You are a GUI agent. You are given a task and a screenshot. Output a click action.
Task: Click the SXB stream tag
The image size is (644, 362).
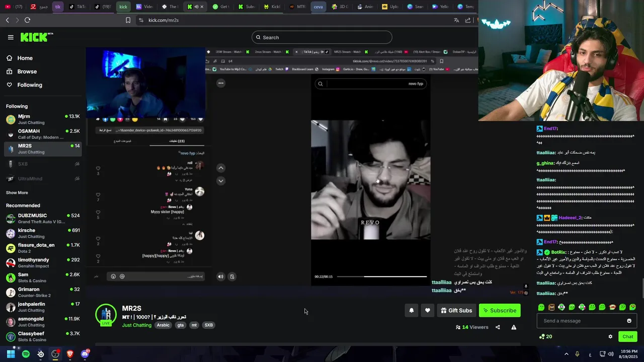click(x=208, y=325)
